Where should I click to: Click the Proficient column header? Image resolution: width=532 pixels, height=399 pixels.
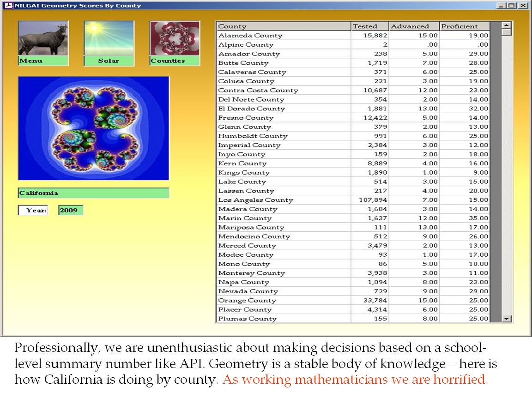click(x=464, y=26)
